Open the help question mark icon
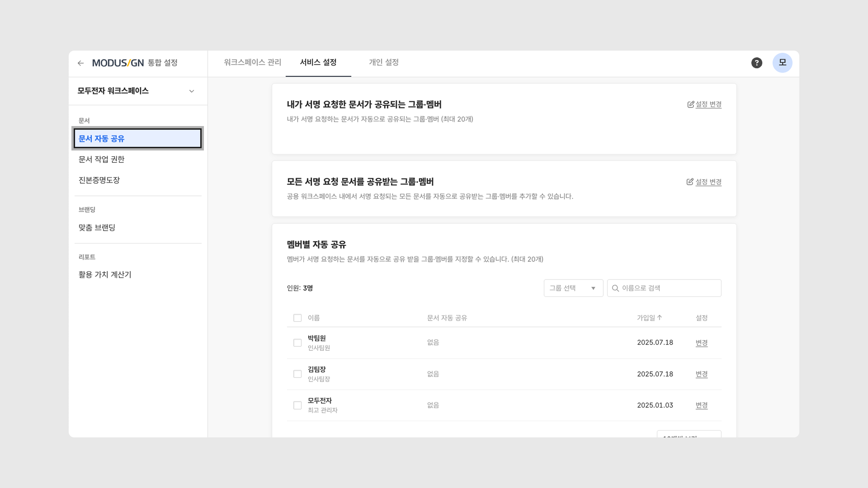Image resolution: width=868 pixels, height=488 pixels. [757, 63]
